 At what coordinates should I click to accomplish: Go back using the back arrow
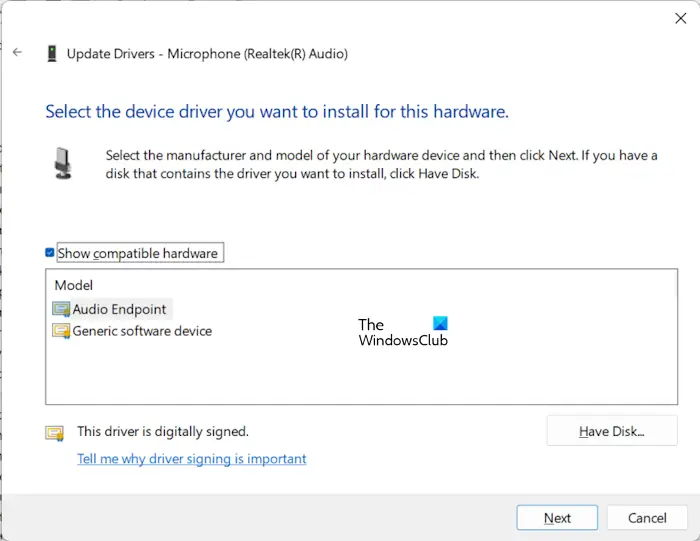click(17, 53)
